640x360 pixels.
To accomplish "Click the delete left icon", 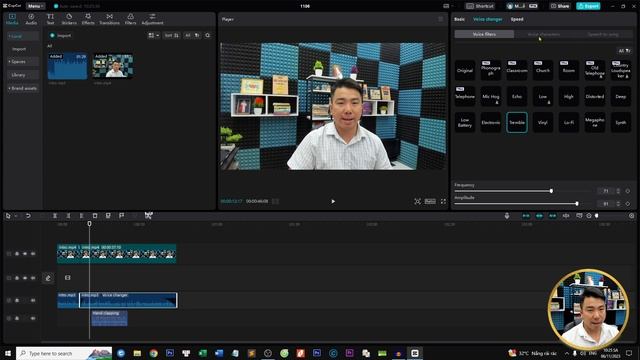I will tap(68, 216).
